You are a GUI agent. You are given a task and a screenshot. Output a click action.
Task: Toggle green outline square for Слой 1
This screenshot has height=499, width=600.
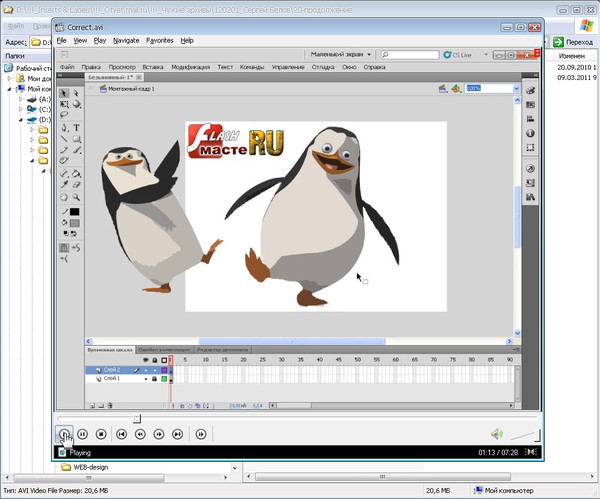(164, 379)
